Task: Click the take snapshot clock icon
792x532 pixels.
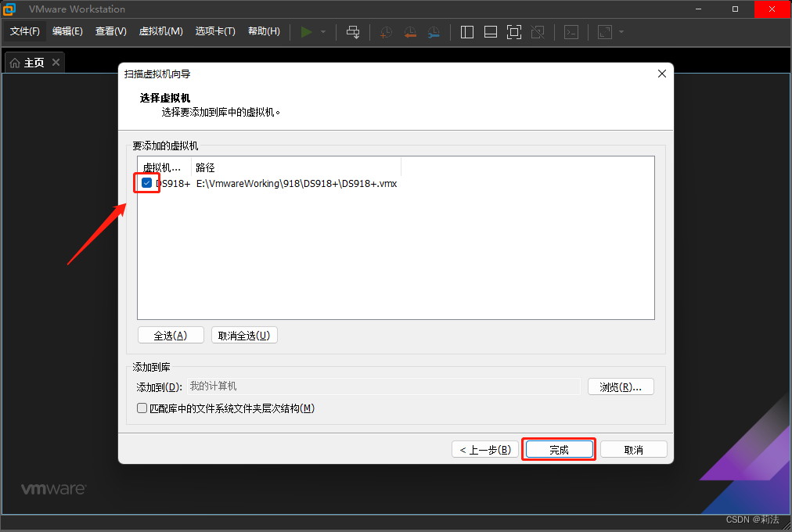Action: click(386, 32)
